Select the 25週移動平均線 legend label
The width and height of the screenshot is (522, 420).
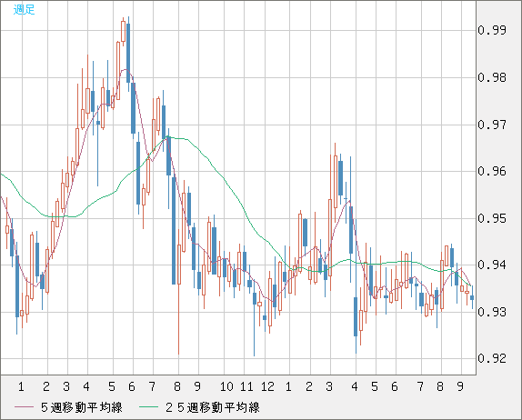point(213,407)
